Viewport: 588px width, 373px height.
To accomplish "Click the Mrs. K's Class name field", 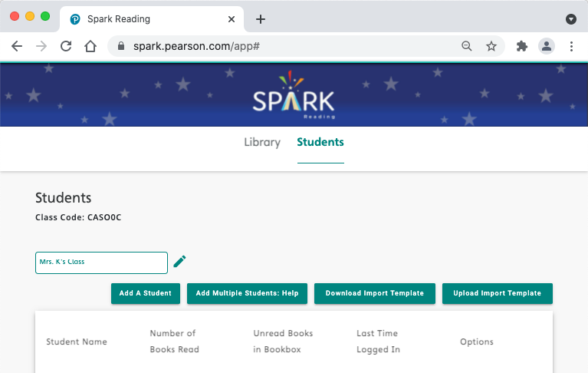I will pos(101,262).
